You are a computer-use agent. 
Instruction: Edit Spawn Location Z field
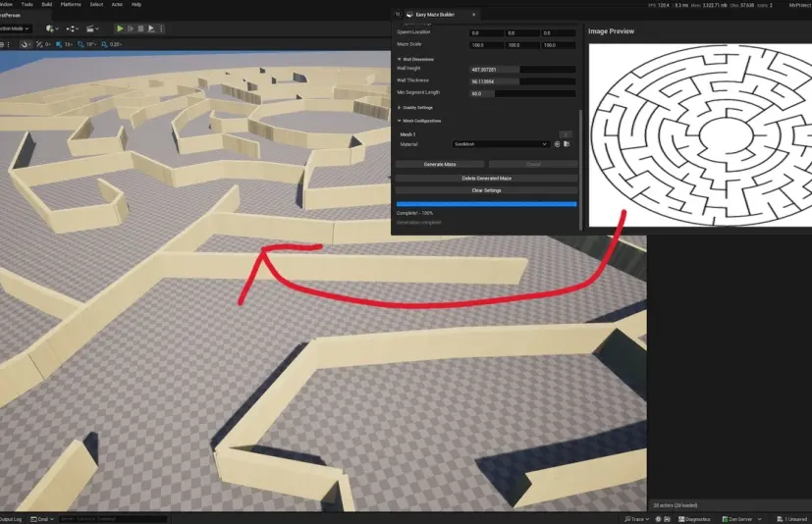[559, 33]
